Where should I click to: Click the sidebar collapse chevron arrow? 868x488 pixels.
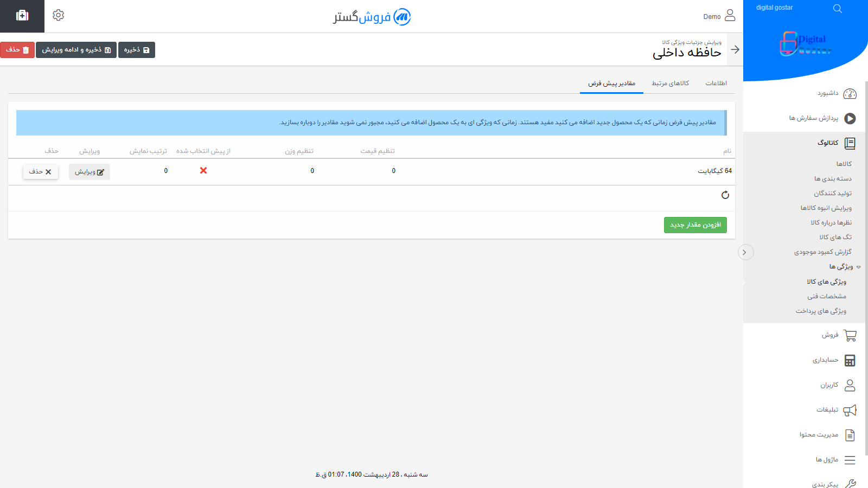(x=745, y=252)
